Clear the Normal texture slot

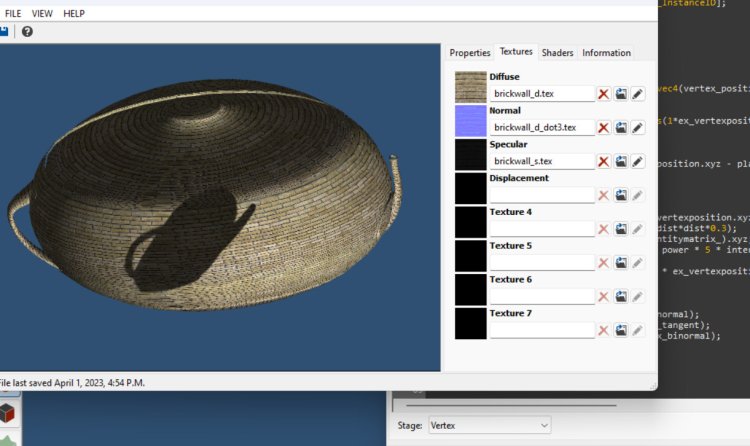point(604,128)
